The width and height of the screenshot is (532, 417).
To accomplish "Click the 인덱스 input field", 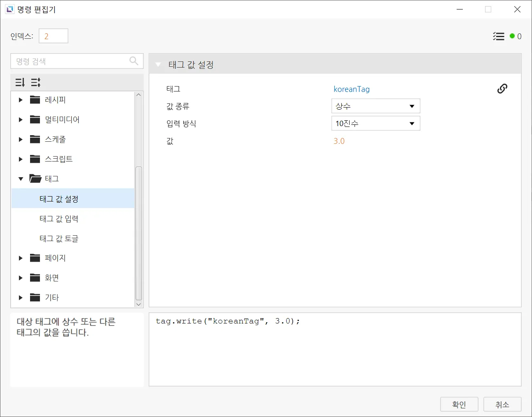I will (x=54, y=36).
